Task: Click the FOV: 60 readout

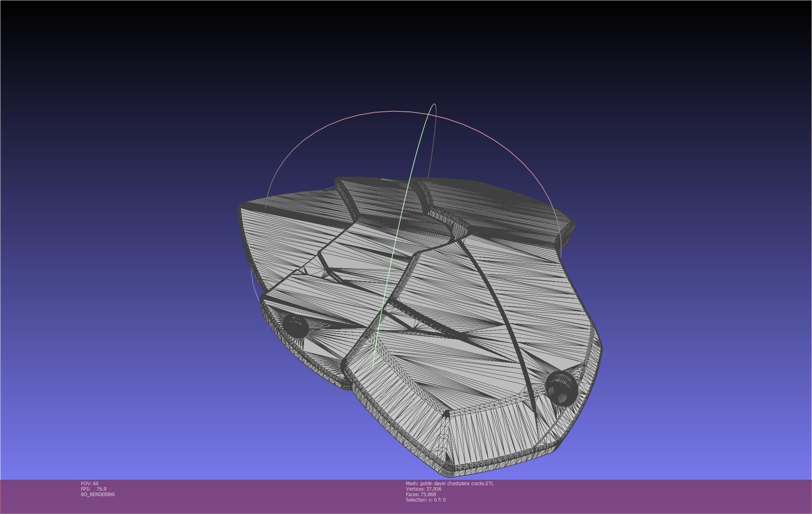Action: point(90,483)
